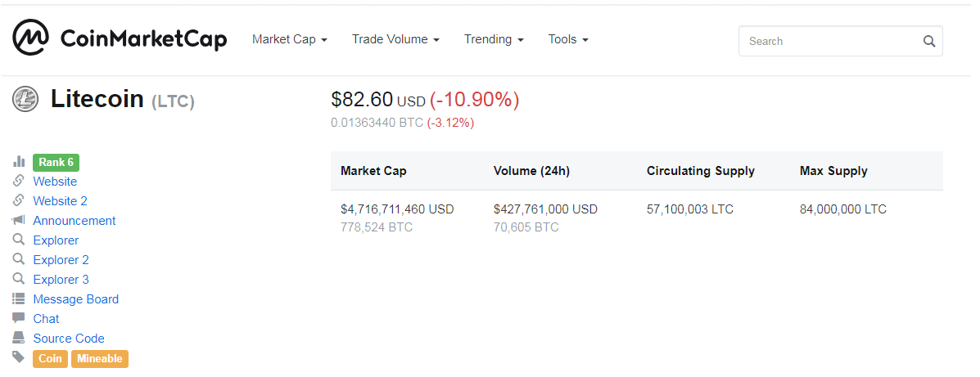Open the Trending dropdown menu
Image resolution: width=980 pixels, height=377 pixels.
coord(493,39)
